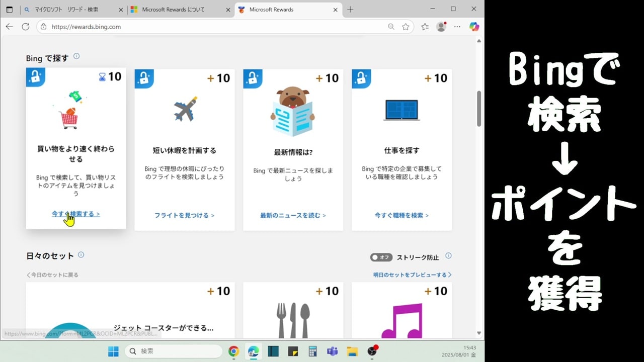Open the browser profile avatar

click(x=441, y=27)
